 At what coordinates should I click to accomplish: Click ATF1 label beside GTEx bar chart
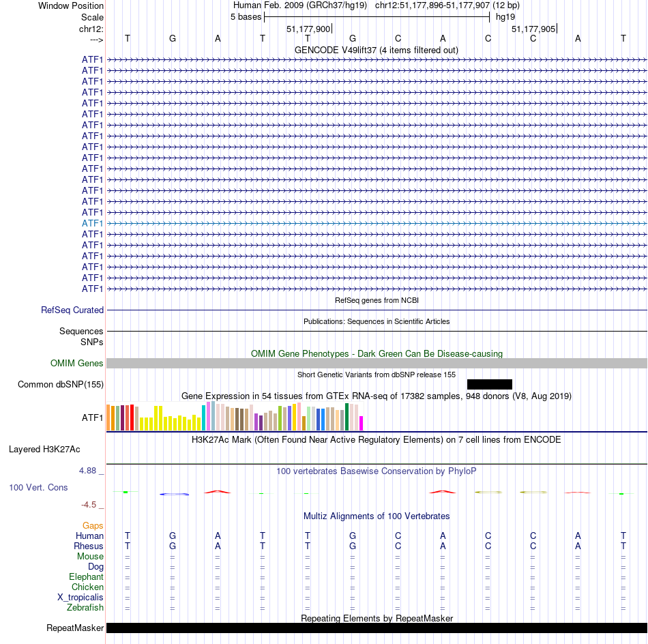(x=92, y=418)
